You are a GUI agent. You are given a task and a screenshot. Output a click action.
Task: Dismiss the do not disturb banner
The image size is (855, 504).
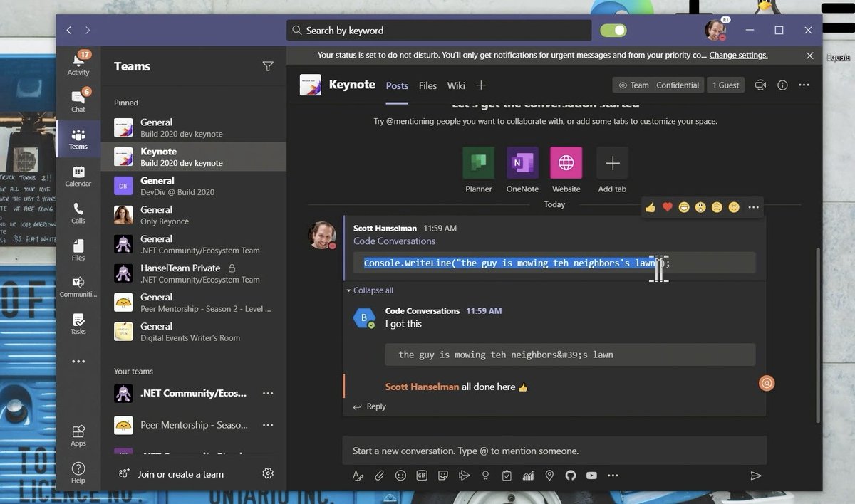tap(809, 55)
